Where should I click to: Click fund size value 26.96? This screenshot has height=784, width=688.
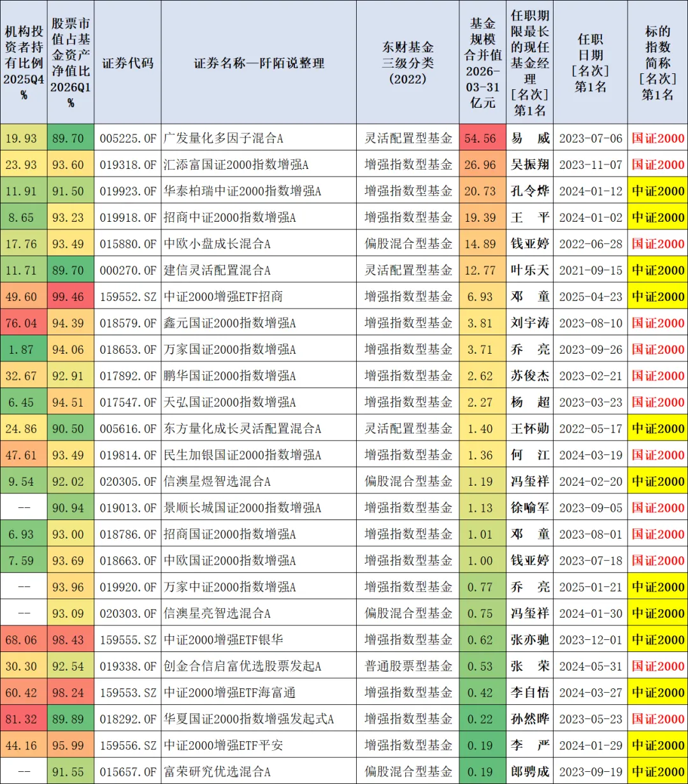482,164
